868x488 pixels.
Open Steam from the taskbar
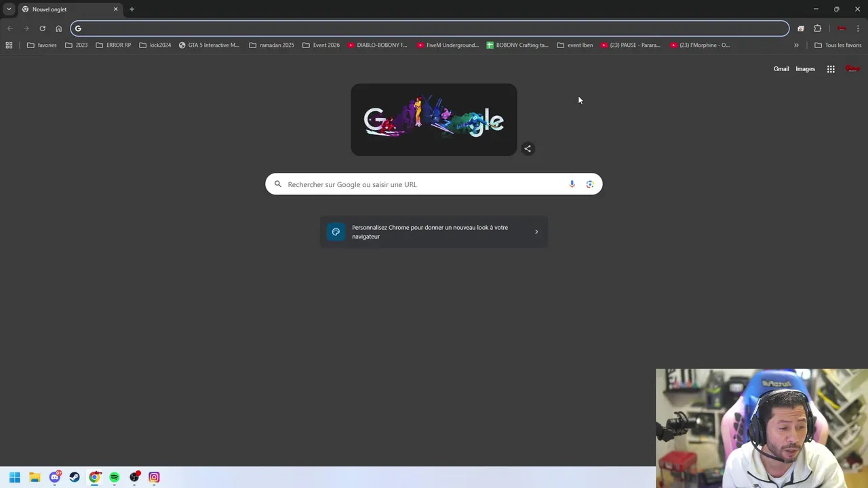click(75, 477)
